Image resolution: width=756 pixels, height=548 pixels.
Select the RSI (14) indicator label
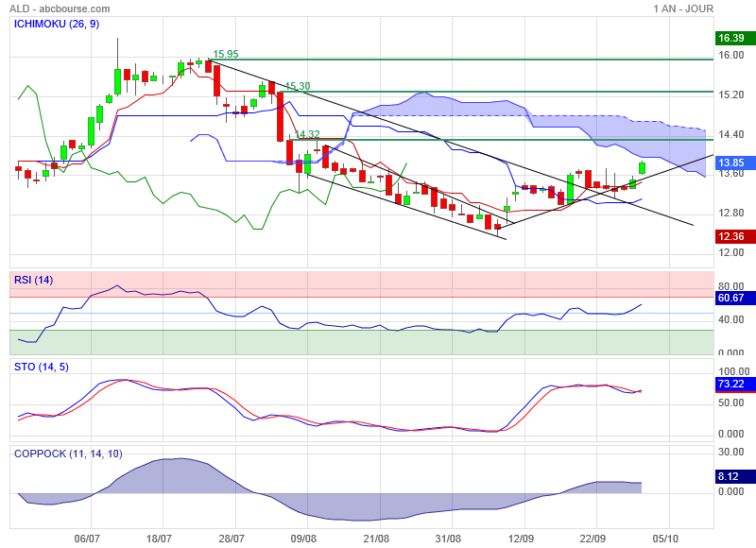click(x=34, y=280)
